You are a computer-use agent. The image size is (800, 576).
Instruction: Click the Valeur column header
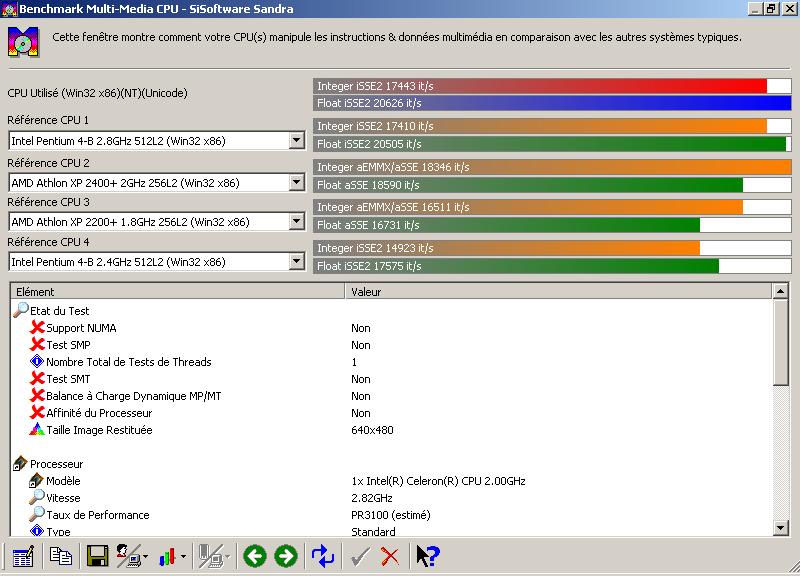[x=559, y=292]
